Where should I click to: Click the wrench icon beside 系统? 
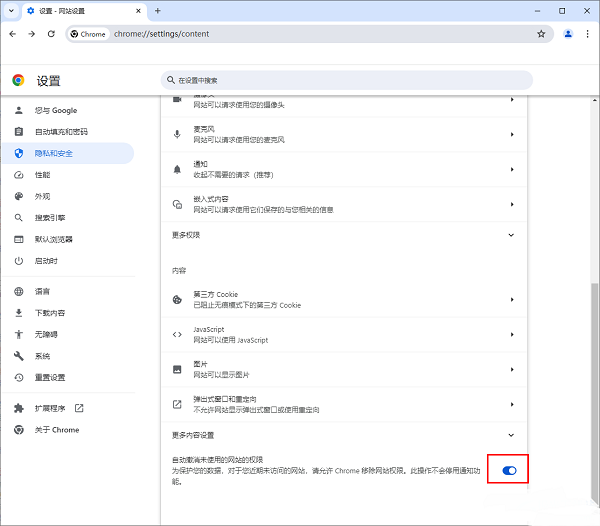(x=19, y=356)
